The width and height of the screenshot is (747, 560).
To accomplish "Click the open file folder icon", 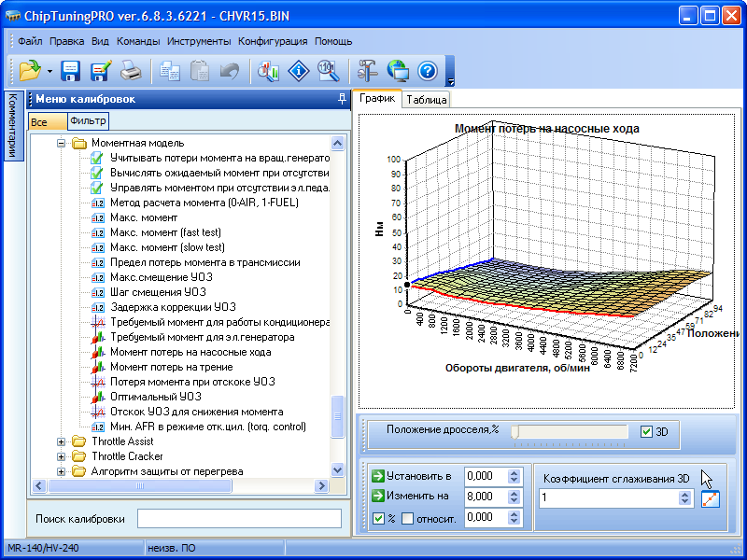I will pyautogui.click(x=28, y=70).
